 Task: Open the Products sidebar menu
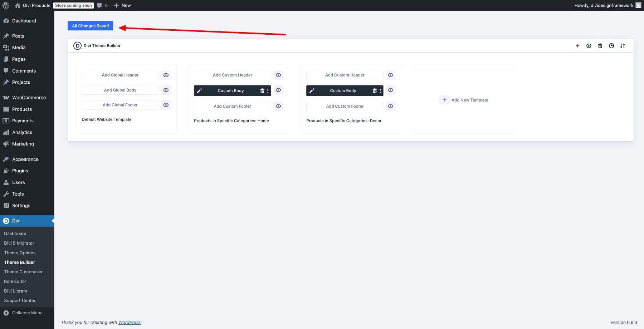tap(22, 109)
